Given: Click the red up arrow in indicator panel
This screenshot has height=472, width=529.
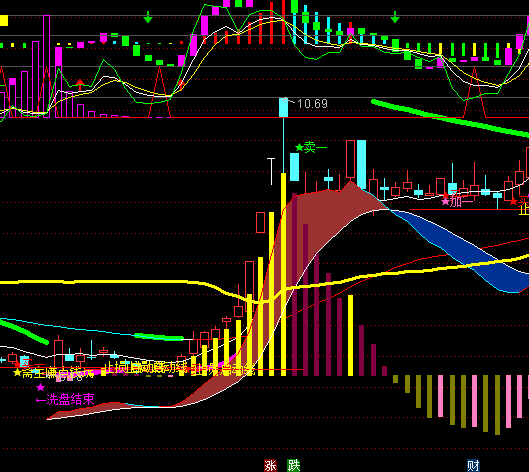Looking at the screenshot, I should 80,85.
